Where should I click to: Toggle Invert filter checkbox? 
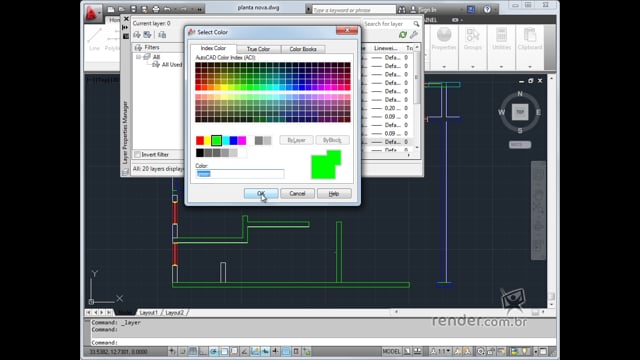click(138, 155)
